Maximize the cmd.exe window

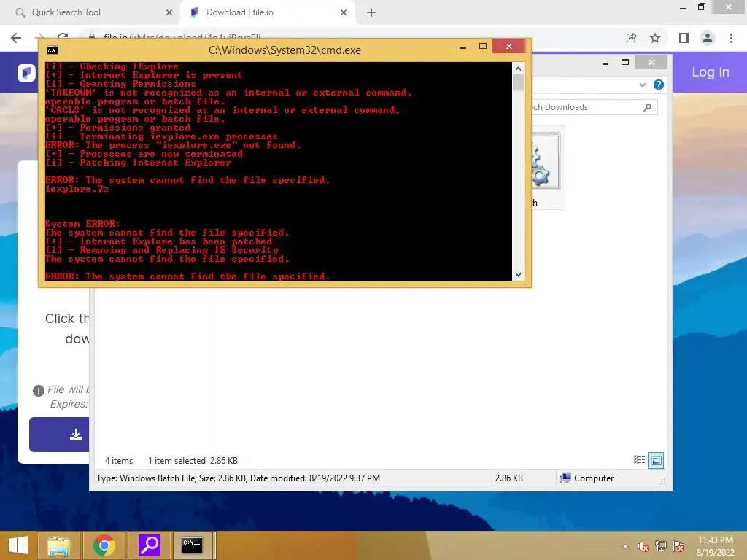[x=483, y=46]
